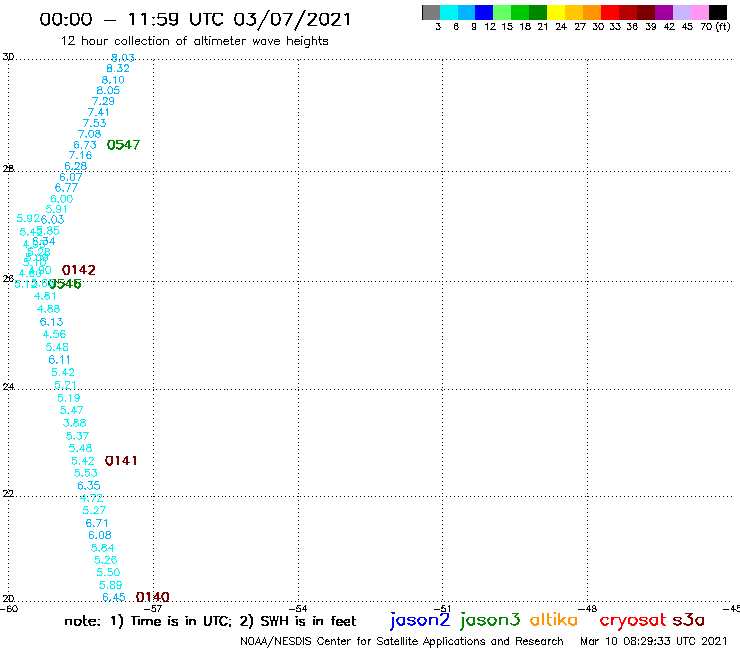The image size is (740, 650).
Task: Click the 7.08 wave height value
Action: 90,134
